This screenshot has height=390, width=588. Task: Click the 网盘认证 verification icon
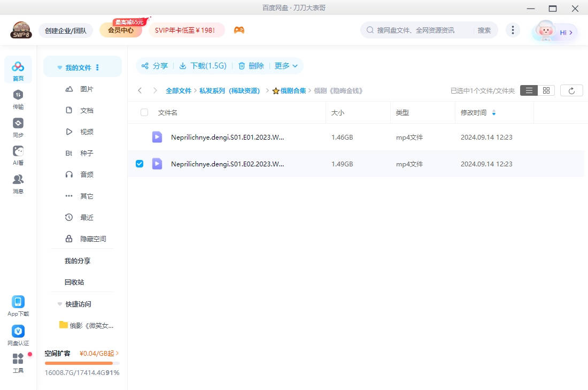(x=18, y=332)
